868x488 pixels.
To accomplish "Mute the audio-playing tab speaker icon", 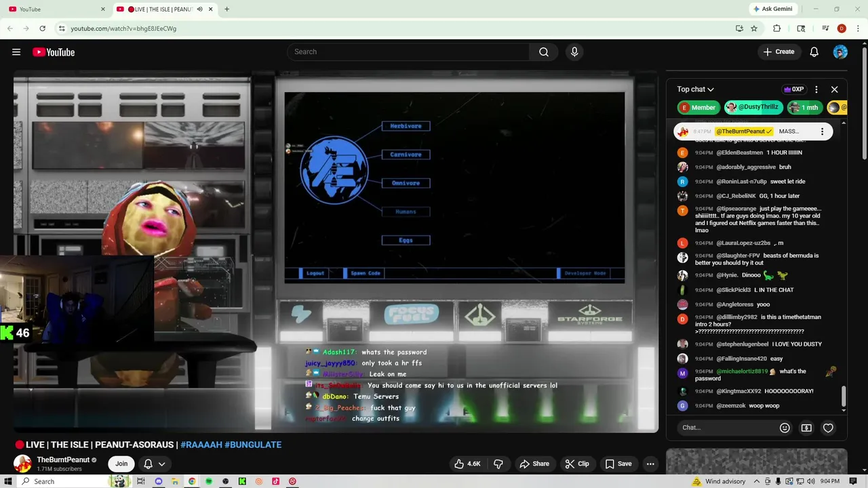I will (x=200, y=9).
